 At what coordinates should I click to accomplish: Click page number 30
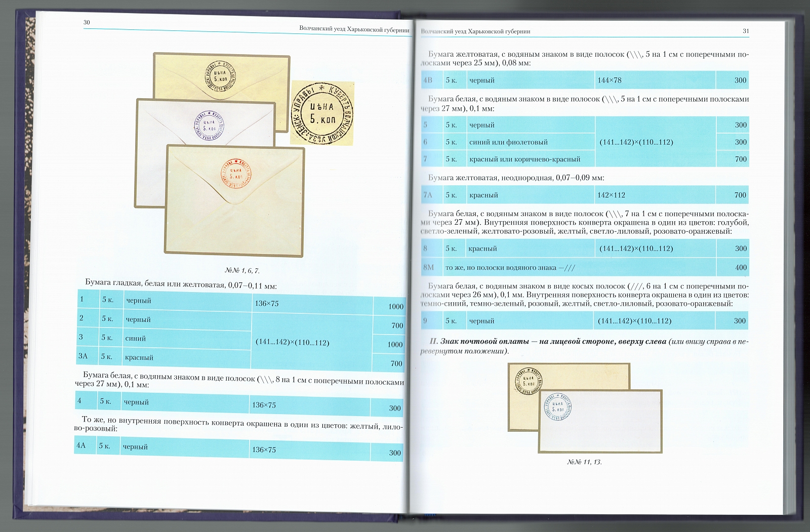(x=87, y=22)
